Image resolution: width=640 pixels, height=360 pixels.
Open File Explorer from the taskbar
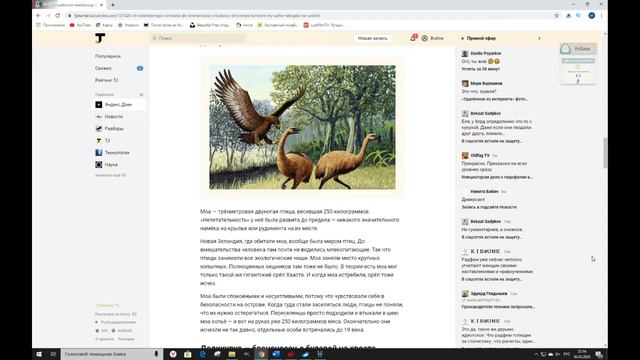click(232, 354)
